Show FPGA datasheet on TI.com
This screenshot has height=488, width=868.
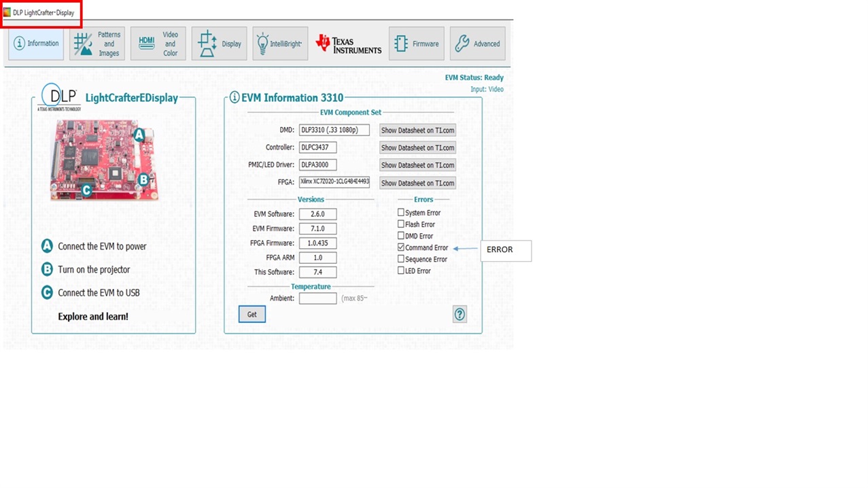pyautogui.click(x=417, y=183)
